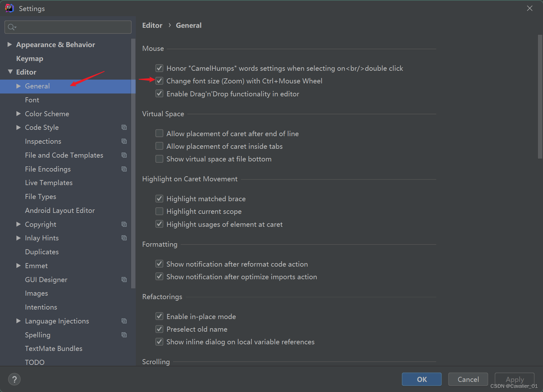Select Inspections in the tree
The height and width of the screenshot is (392, 543).
(43, 141)
